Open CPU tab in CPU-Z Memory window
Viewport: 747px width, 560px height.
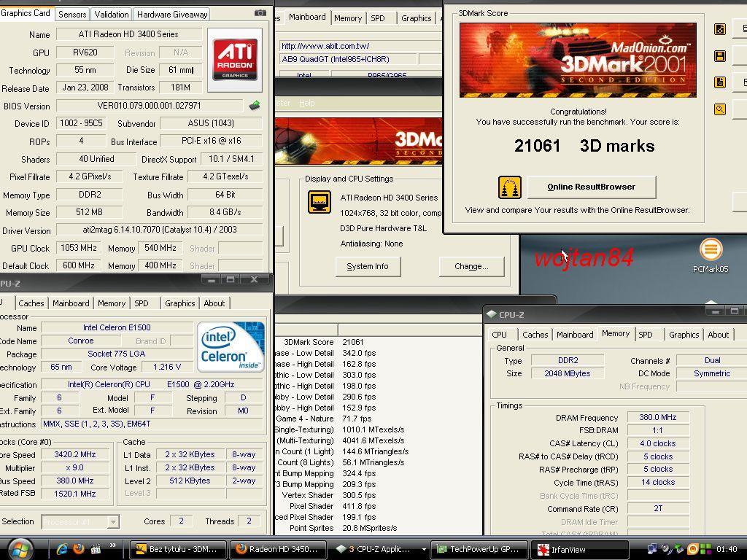click(499, 335)
